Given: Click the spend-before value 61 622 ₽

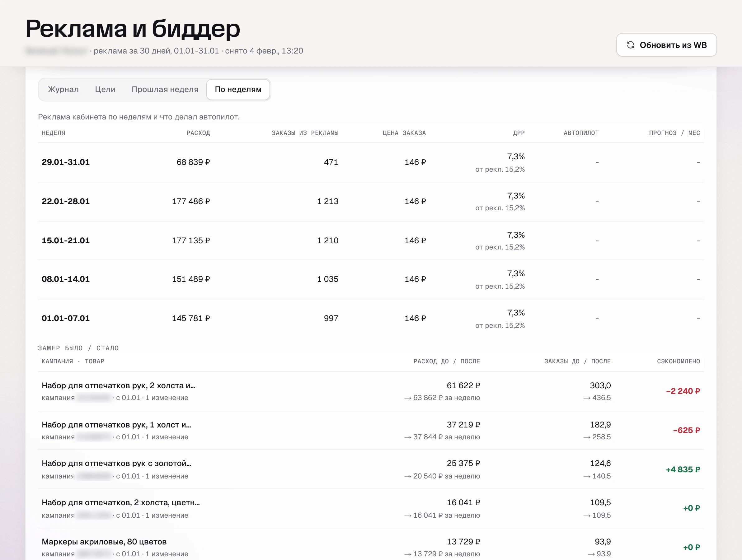Looking at the screenshot, I should [x=463, y=386].
